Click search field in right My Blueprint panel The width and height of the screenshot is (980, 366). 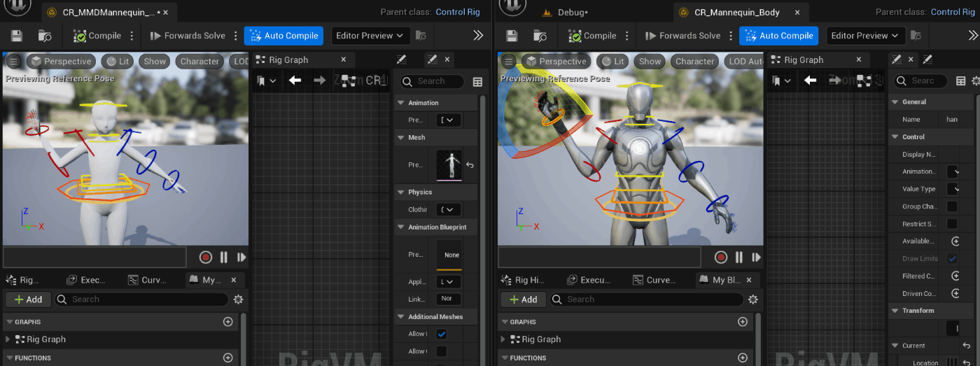pyautogui.click(x=646, y=300)
